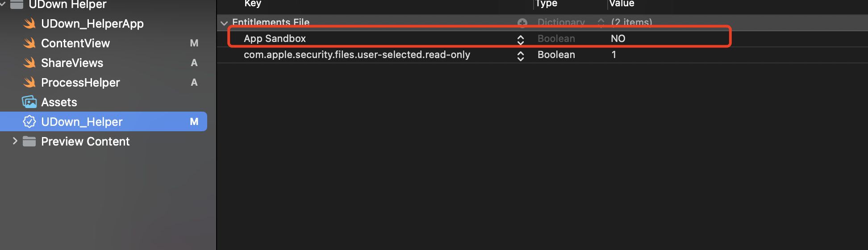
Task: Select ContentView in the file navigator
Action: tap(75, 43)
